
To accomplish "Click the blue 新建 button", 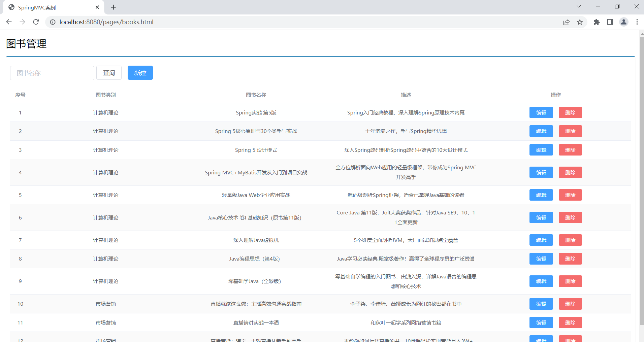I will pos(140,73).
